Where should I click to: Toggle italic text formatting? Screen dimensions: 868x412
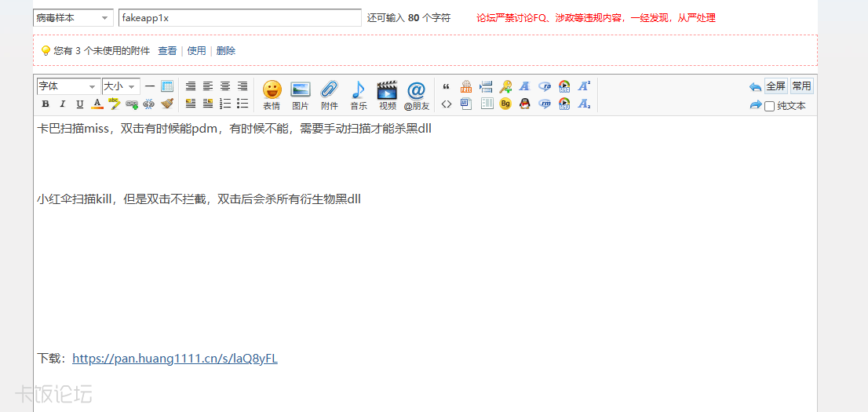click(62, 104)
